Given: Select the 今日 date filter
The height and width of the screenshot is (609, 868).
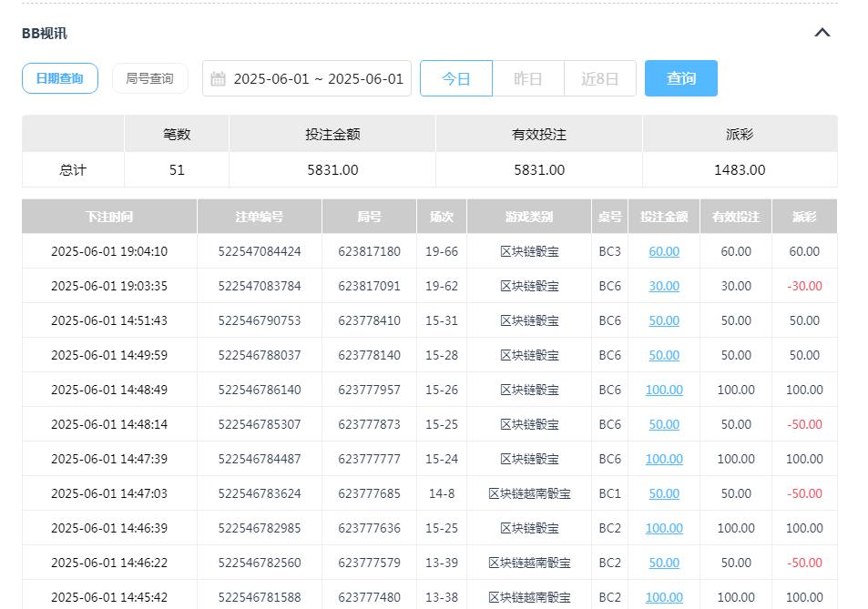Looking at the screenshot, I should coord(455,77).
